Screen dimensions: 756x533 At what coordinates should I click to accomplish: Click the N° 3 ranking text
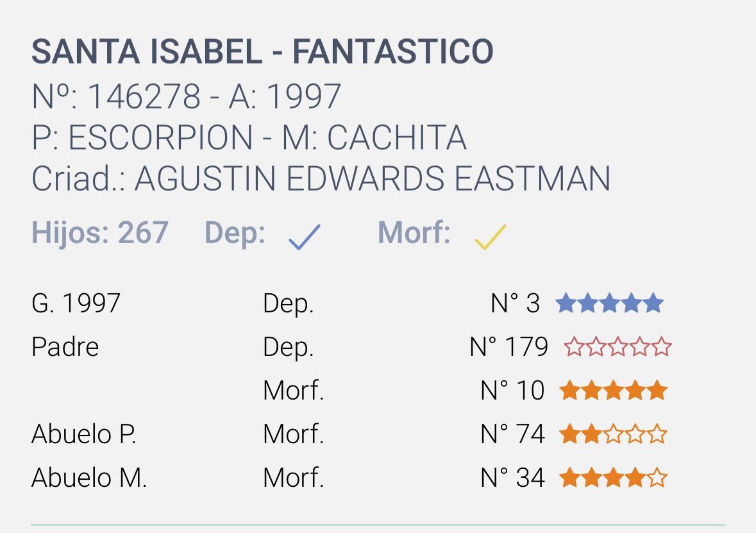[515, 303]
